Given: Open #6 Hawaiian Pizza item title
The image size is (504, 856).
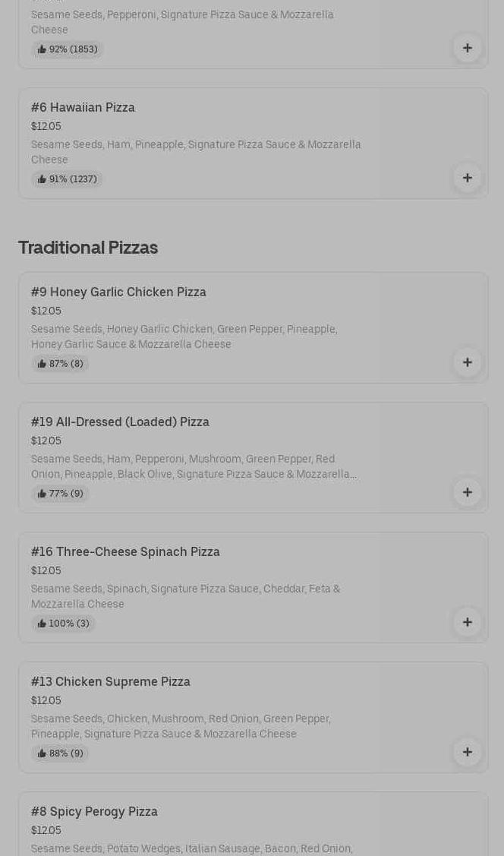Looking at the screenshot, I should coord(83,107).
